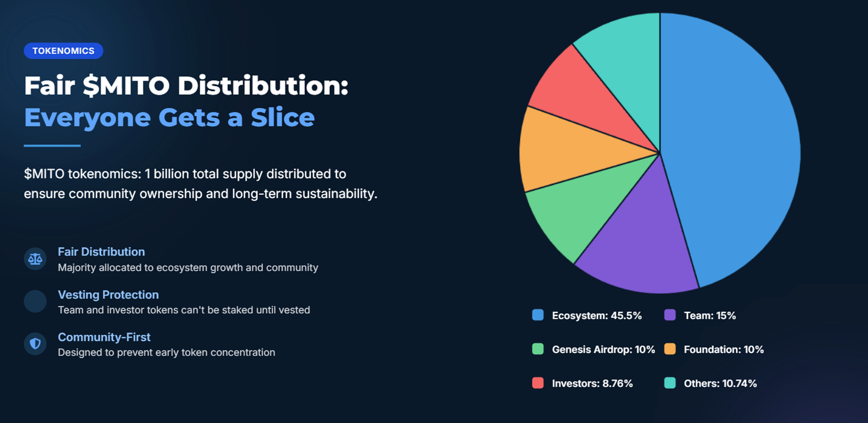Toggle Team legend purple swatch
The width and height of the screenshot is (868, 423).
670,315
